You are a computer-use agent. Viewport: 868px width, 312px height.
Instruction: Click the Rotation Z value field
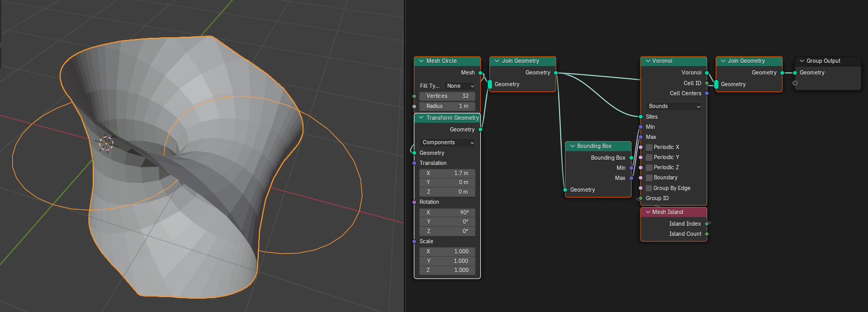tap(447, 232)
